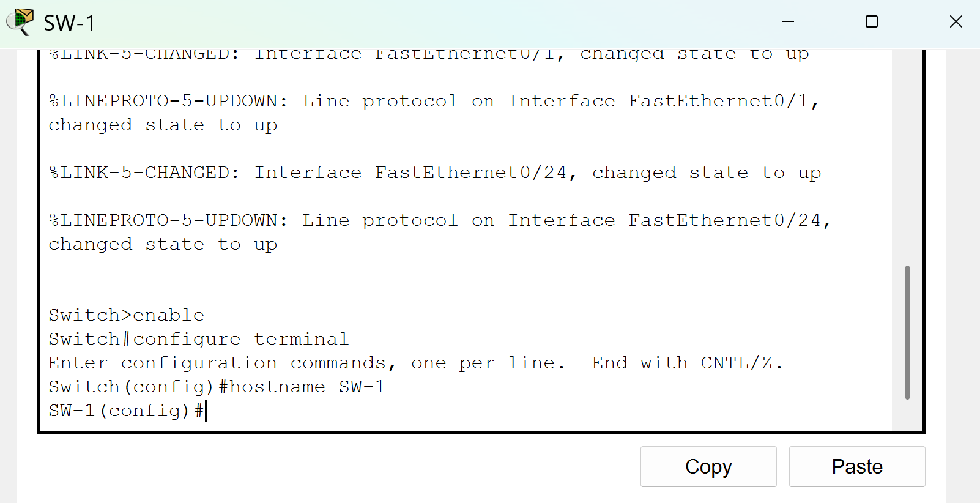The width and height of the screenshot is (980, 503).
Task: Click the Enter configuration commands message
Action: pos(416,363)
